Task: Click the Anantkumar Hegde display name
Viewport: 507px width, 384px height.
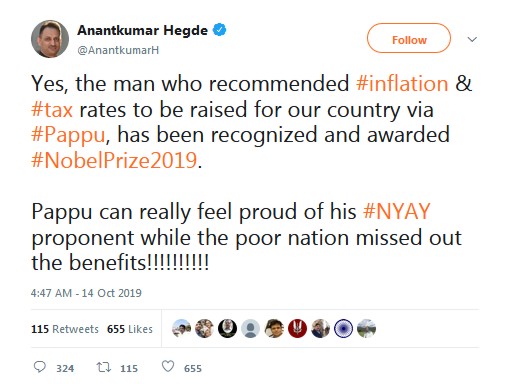Action: point(143,30)
